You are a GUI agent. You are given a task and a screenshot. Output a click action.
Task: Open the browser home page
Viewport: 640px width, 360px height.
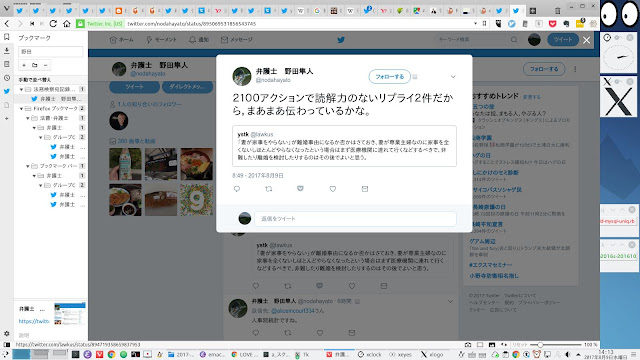[67, 24]
